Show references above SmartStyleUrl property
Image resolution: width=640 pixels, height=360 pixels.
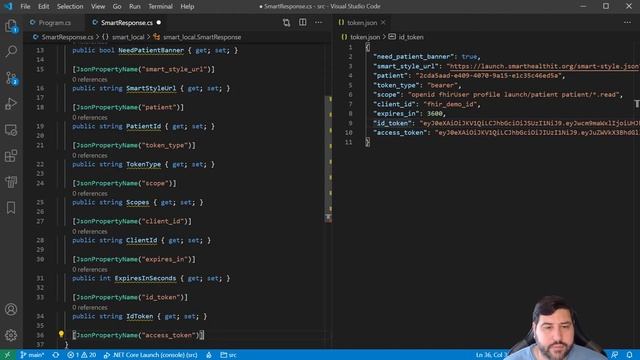click(90, 79)
